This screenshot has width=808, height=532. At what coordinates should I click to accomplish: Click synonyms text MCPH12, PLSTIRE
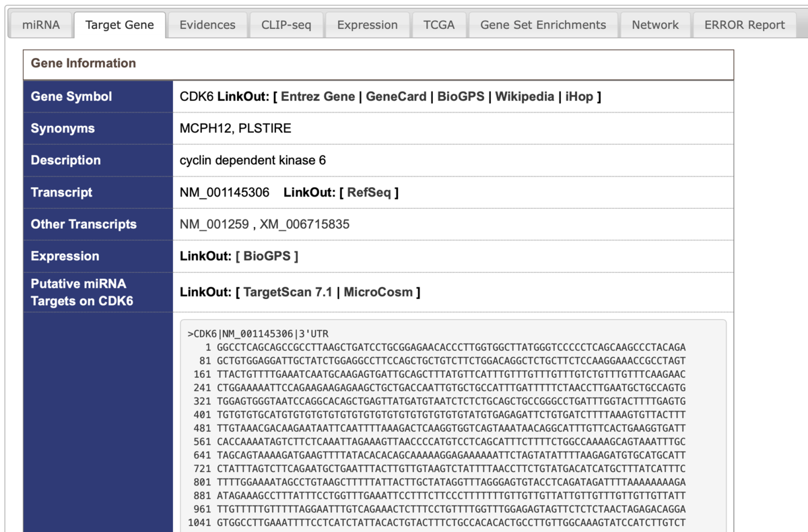point(236,128)
